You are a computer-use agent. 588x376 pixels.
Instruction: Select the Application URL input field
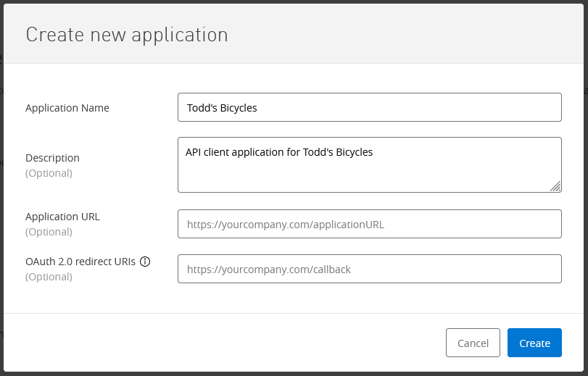pos(369,224)
